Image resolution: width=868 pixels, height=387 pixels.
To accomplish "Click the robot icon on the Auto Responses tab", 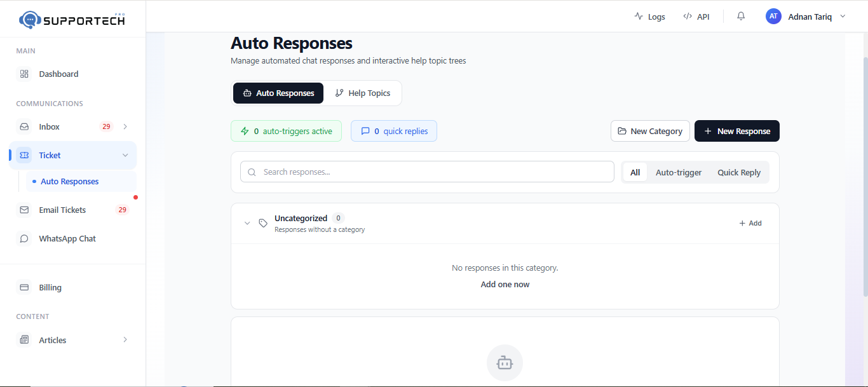I will (248, 93).
